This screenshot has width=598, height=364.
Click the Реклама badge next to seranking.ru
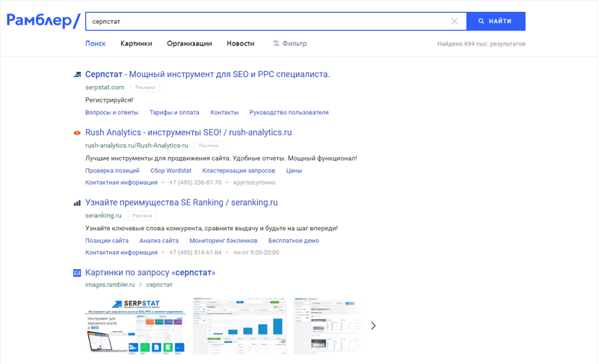pos(142,215)
